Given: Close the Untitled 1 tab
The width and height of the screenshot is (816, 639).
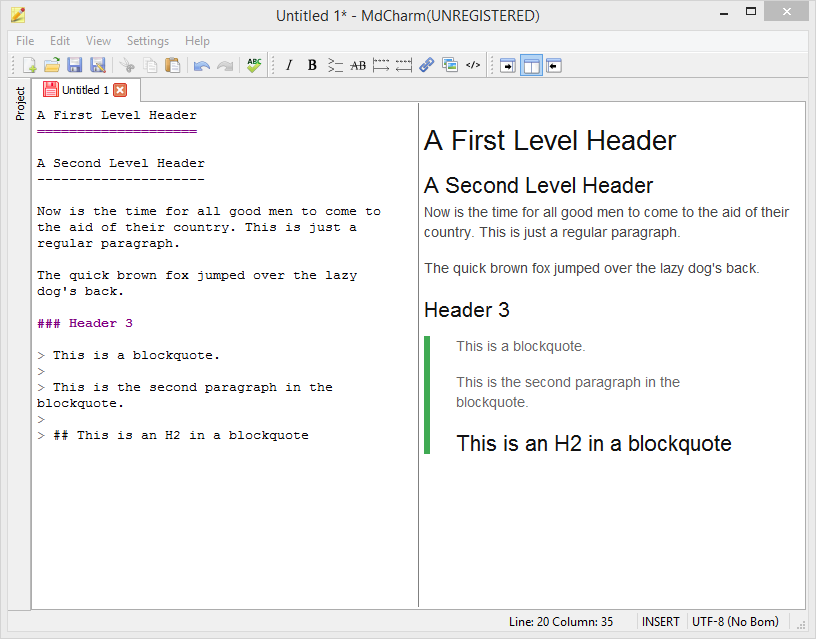Looking at the screenshot, I should pyautogui.click(x=121, y=90).
